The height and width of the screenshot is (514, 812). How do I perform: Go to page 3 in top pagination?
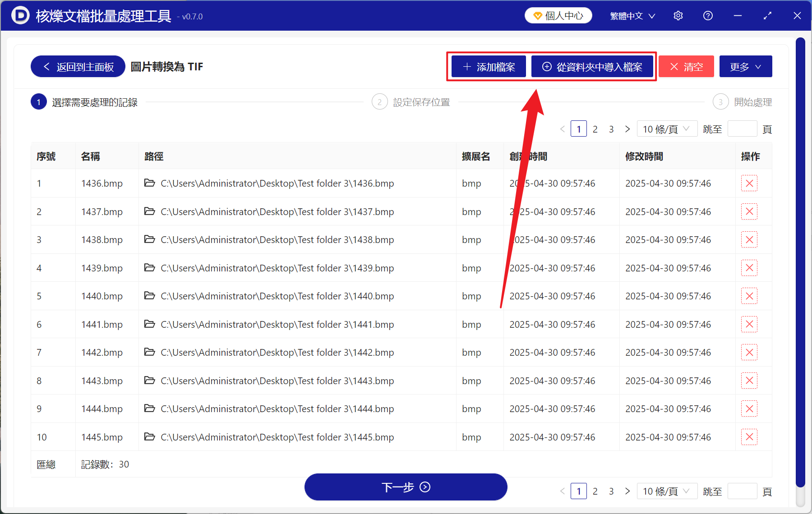tap(611, 129)
